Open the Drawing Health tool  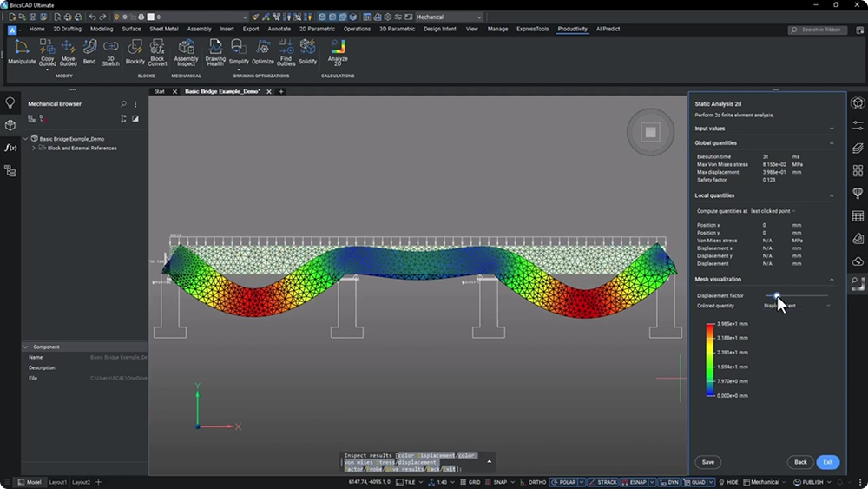(x=215, y=48)
